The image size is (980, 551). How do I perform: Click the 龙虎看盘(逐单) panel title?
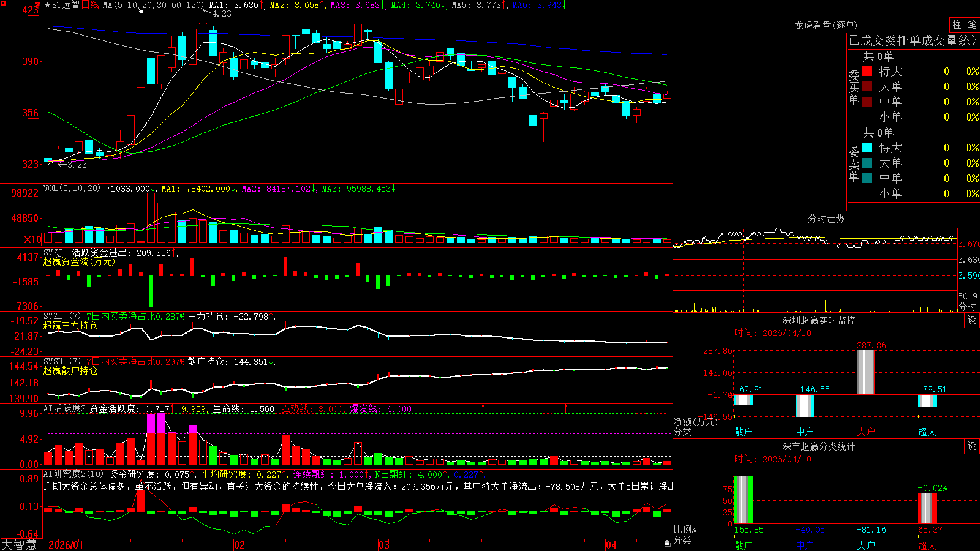(x=826, y=25)
